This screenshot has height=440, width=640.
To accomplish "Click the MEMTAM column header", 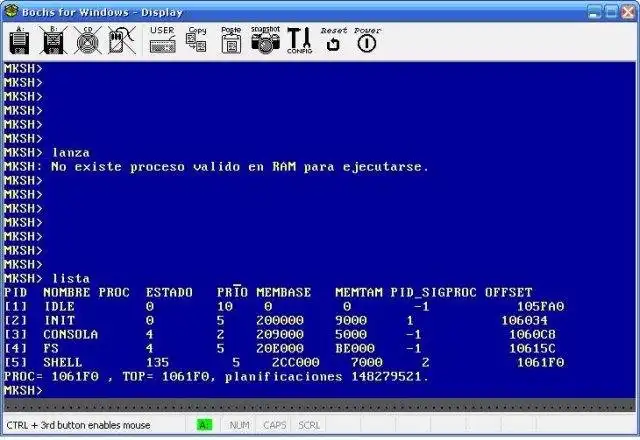I will click(359, 293).
